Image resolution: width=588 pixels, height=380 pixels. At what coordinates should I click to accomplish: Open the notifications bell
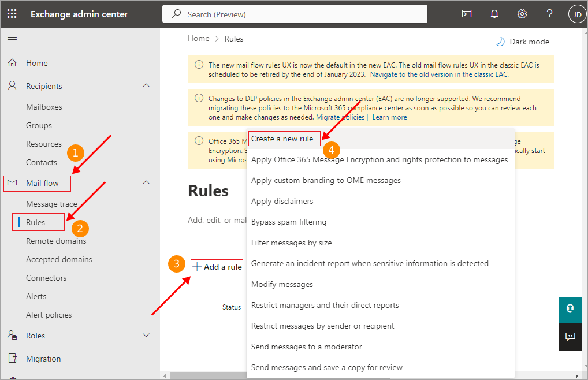494,14
